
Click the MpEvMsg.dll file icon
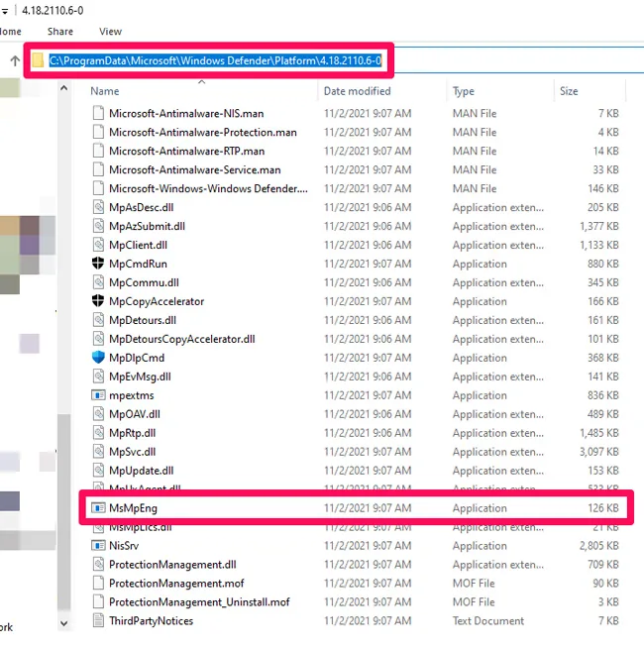[98, 377]
